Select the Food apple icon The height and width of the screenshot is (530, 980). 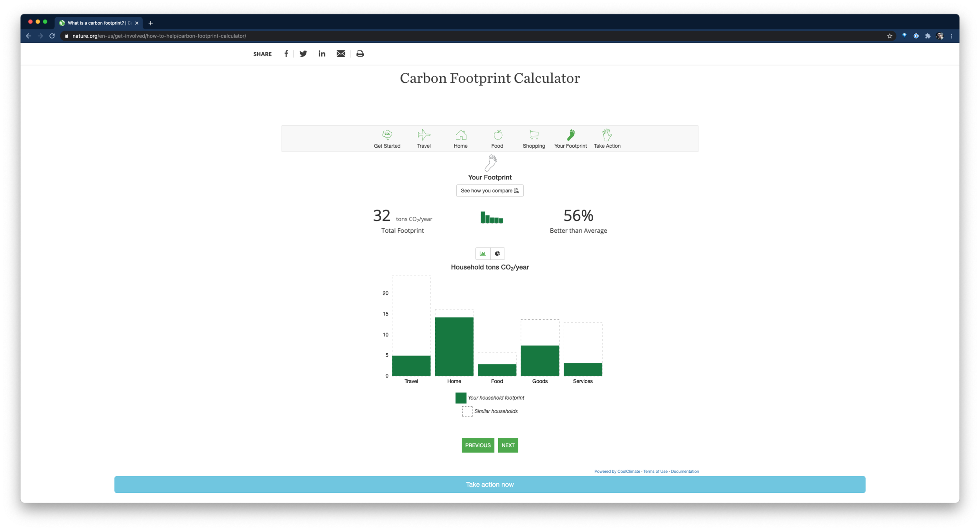click(x=497, y=135)
